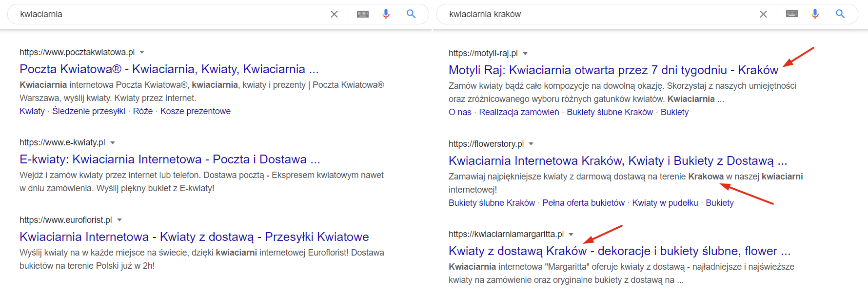Open on-screen keyboard in 'kwiaciarnia kraków' bar
The image size is (868, 297).
tap(792, 14)
